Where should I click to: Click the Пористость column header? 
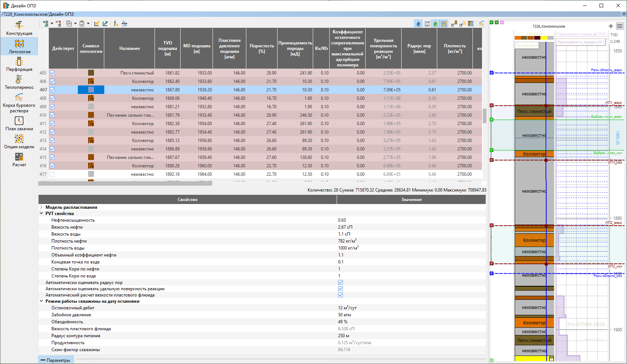coord(262,48)
